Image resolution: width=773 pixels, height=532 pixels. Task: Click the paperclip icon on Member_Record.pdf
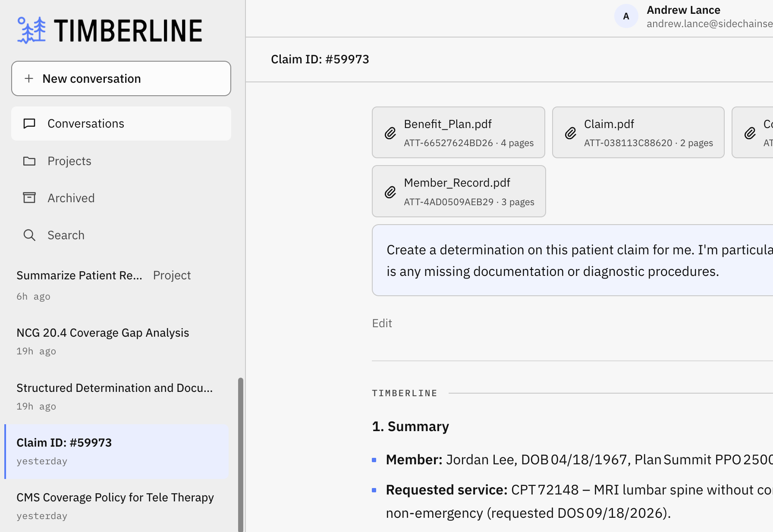pos(390,192)
